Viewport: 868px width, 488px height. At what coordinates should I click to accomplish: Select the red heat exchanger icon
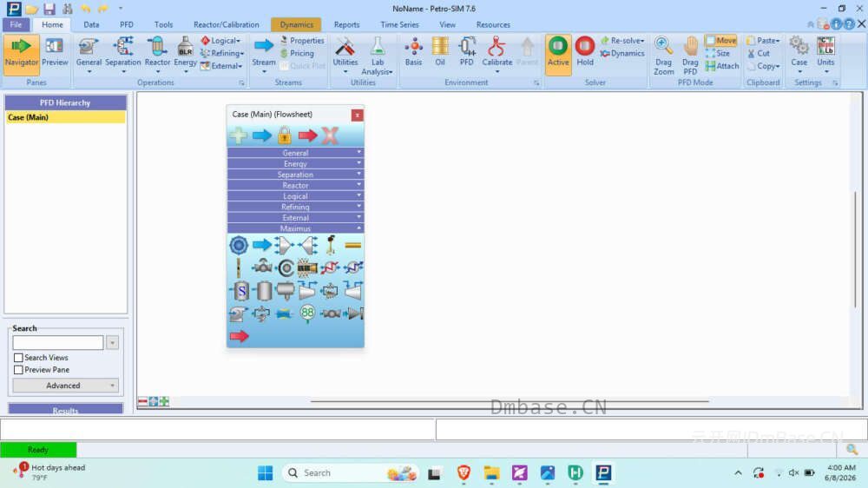pyautogui.click(x=330, y=267)
